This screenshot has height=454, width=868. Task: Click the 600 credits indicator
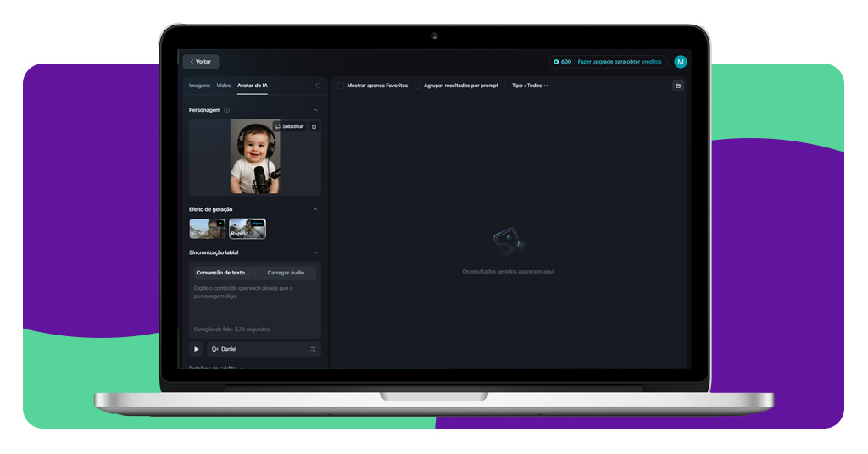tap(562, 62)
